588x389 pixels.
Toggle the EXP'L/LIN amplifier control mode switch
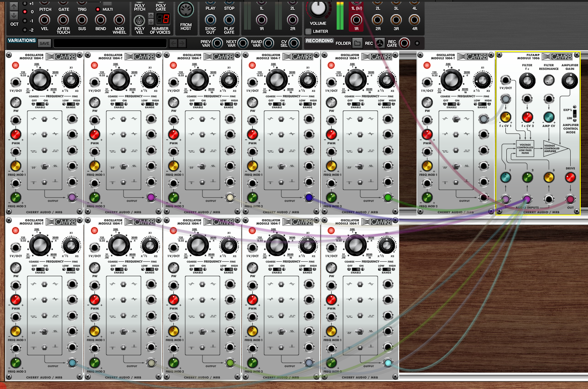[575, 113]
